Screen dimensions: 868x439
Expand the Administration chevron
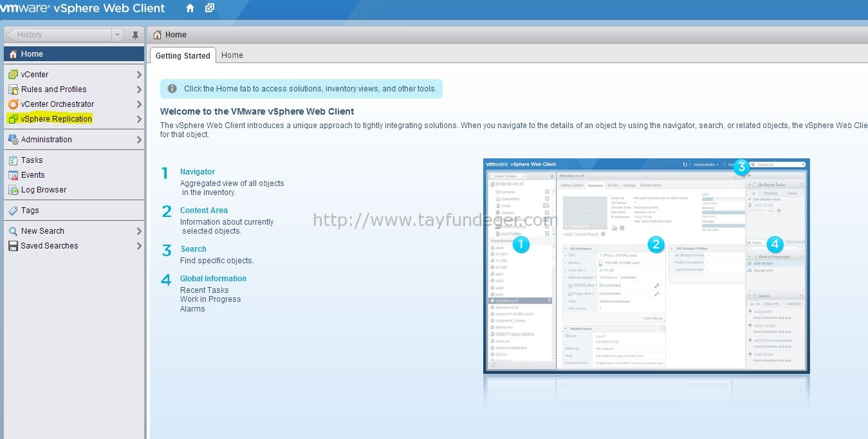139,140
